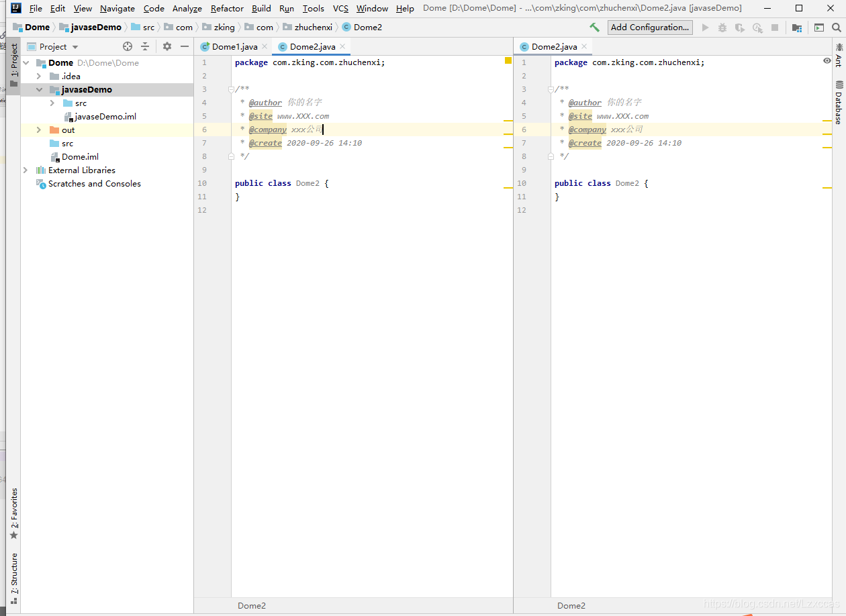The width and height of the screenshot is (846, 616).
Task: Build the project with the hammer icon
Action: click(x=594, y=28)
